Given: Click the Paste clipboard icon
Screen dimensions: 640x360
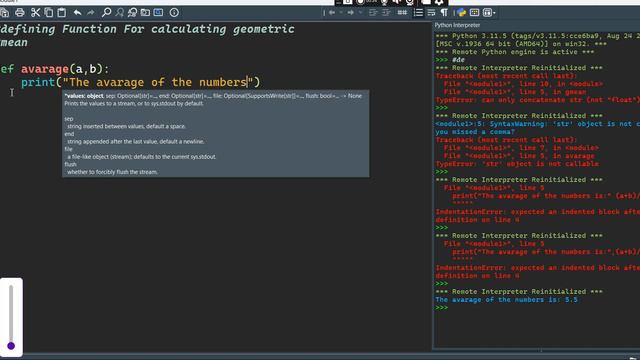Looking at the screenshot, I should 62,13.
